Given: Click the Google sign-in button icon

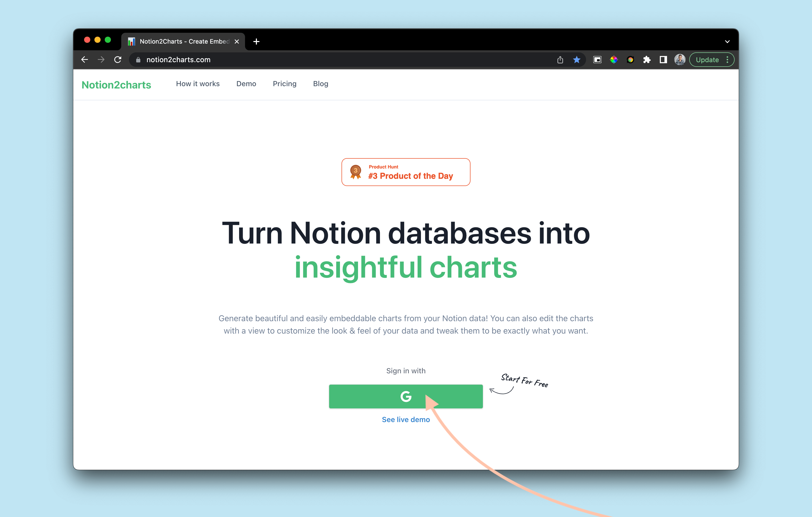Looking at the screenshot, I should coord(405,396).
